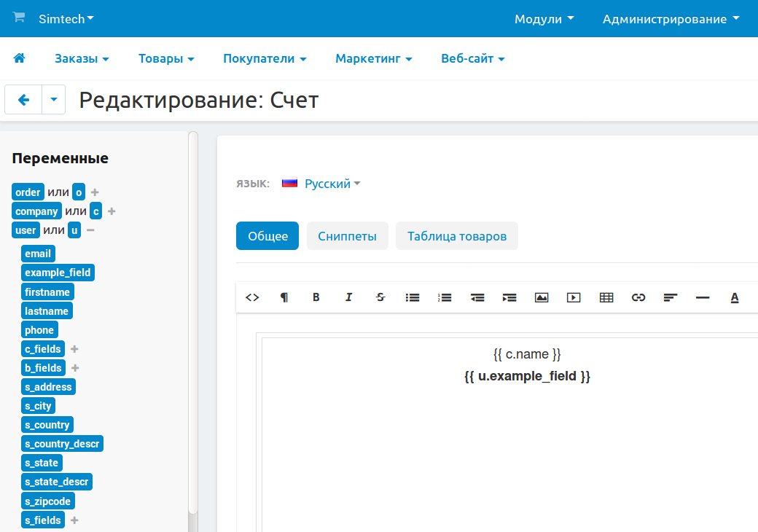
Task: Open the Simtech store dropdown
Action: coord(66,19)
